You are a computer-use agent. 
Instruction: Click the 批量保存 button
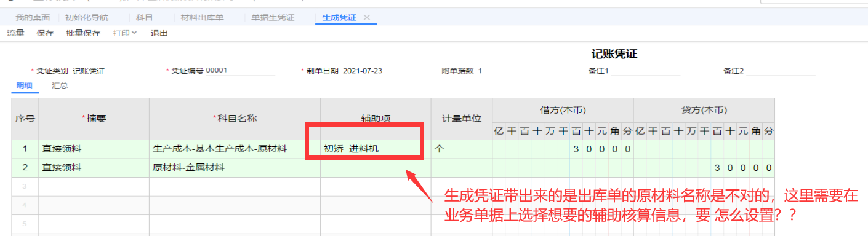point(83,33)
